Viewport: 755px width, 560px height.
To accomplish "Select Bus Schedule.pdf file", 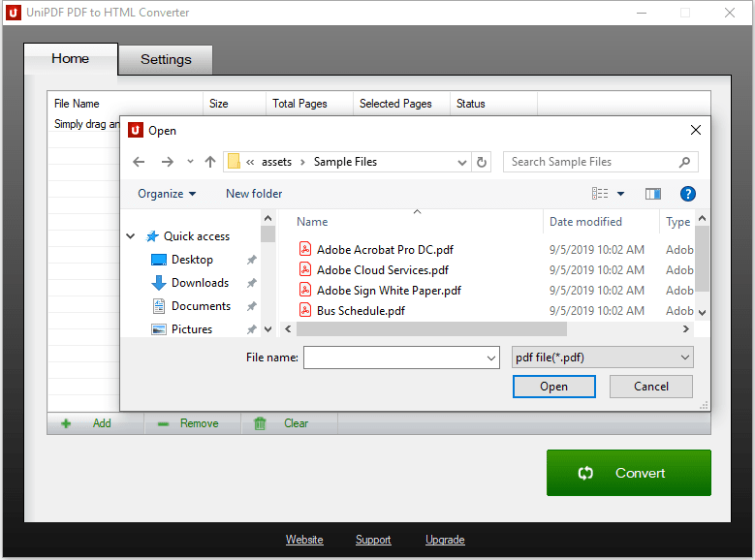I will coord(361,311).
